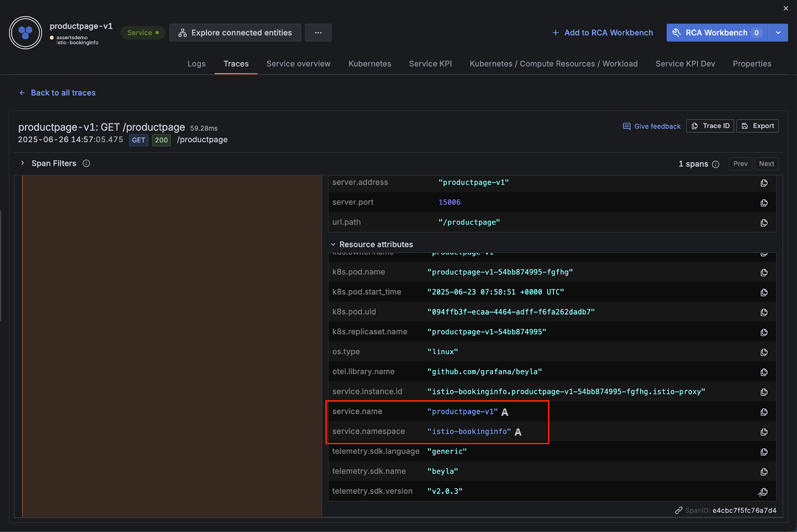
Task: Open the RCA Workbench dropdown arrow
Action: (x=778, y=33)
